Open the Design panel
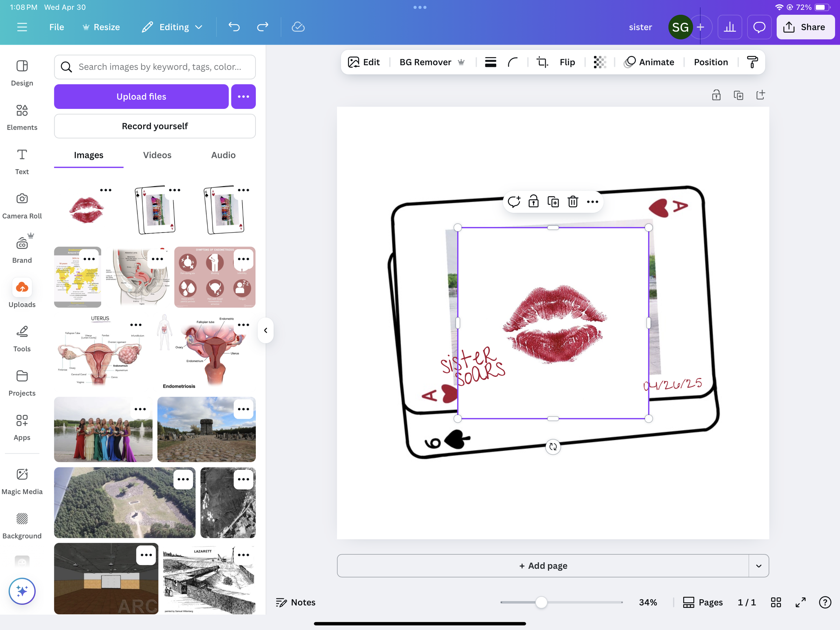 coord(22,73)
